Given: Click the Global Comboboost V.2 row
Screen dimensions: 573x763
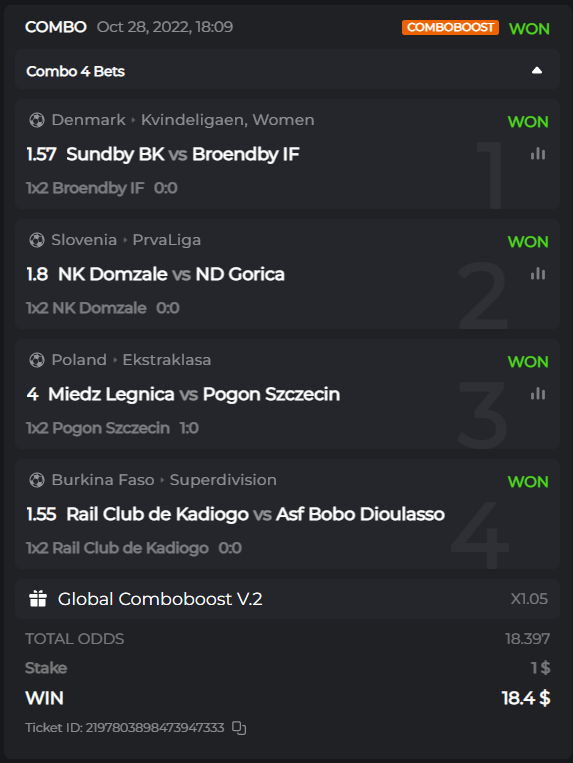Looking at the screenshot, I should click(x=287, y=599).
